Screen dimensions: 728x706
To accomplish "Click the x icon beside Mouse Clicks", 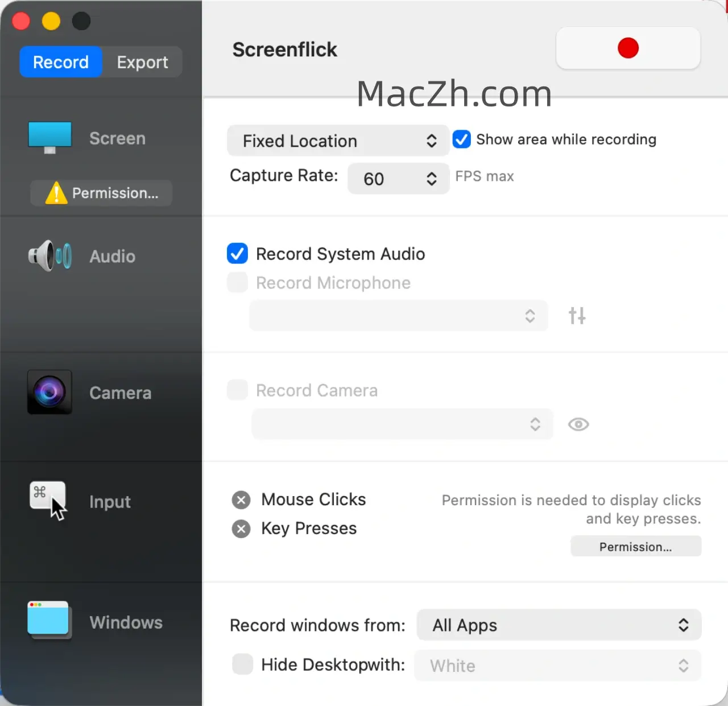I will 241,500.
